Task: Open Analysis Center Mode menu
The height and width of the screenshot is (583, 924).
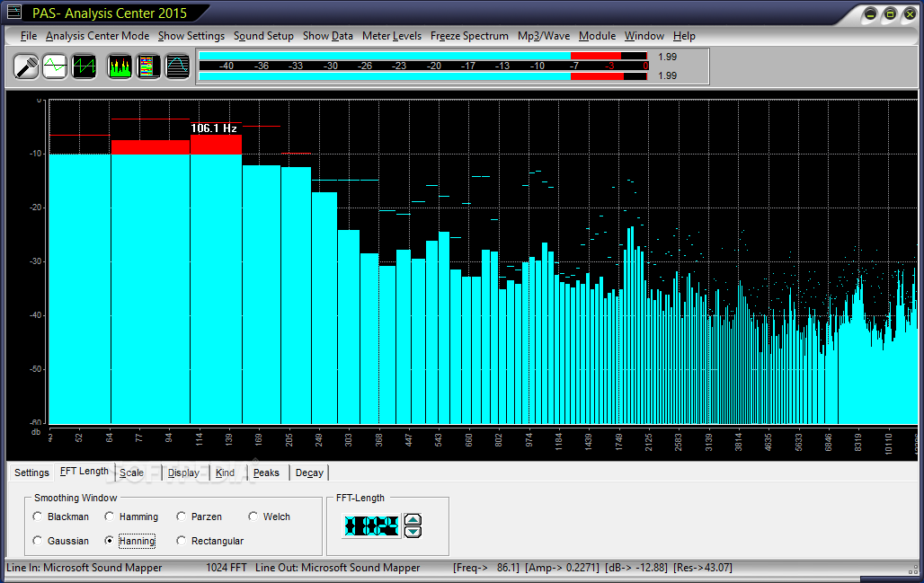Action: tap(98, 36)
